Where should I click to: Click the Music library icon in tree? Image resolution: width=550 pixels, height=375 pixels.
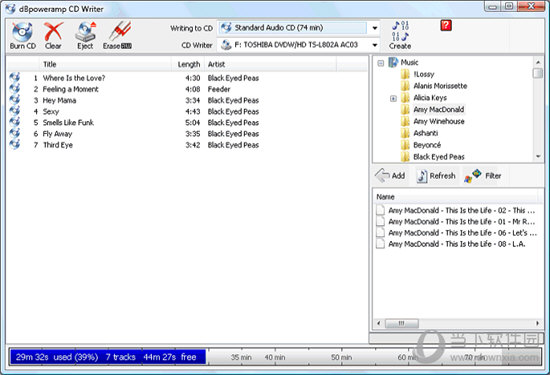tap(393, 62)
